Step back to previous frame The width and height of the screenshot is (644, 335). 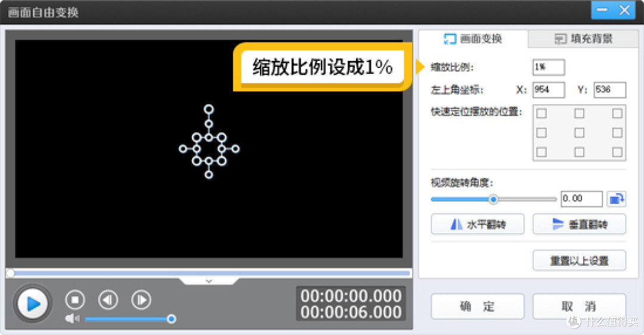click(108, 300)
